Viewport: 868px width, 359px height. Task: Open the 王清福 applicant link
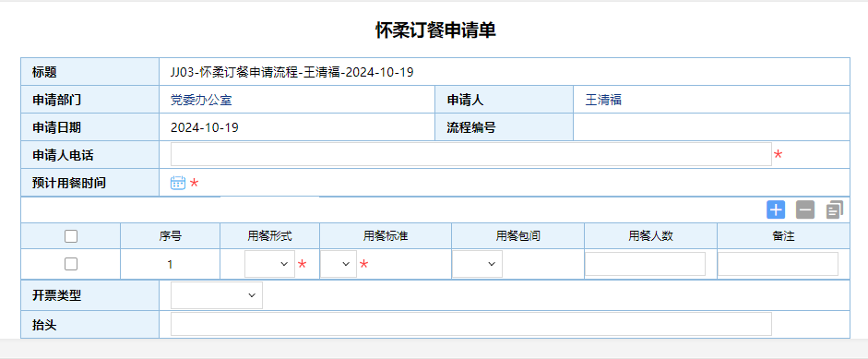point(603,101)
